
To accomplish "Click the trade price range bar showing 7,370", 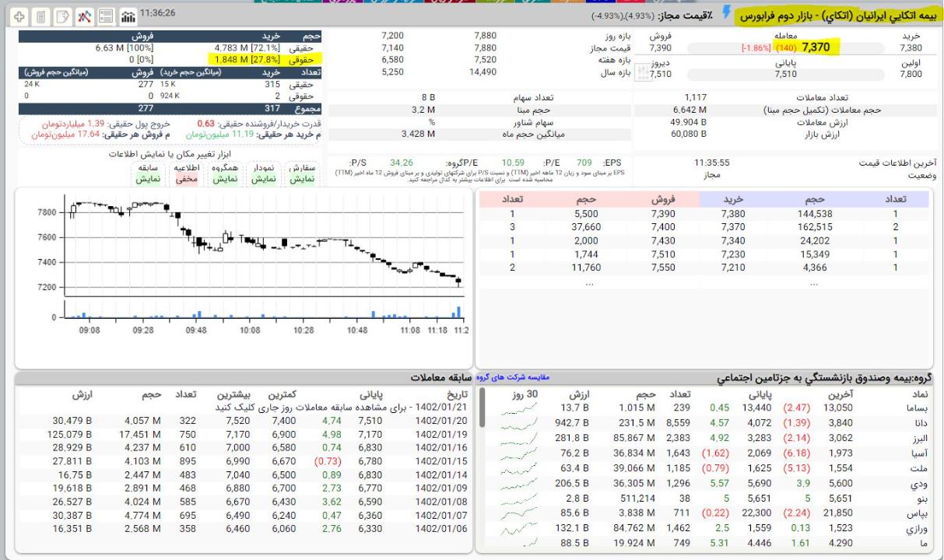I will coord(786,48).
